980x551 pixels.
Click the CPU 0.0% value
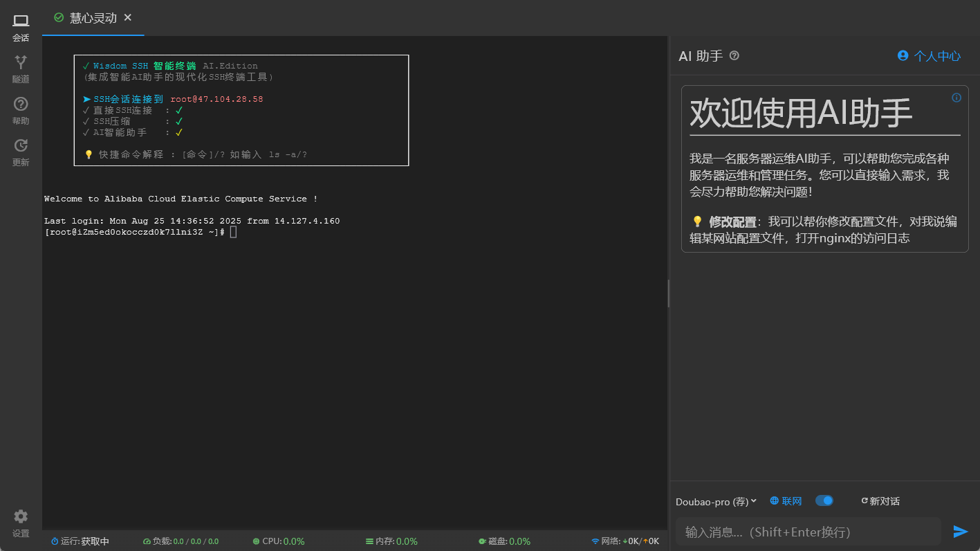[294, 541]
